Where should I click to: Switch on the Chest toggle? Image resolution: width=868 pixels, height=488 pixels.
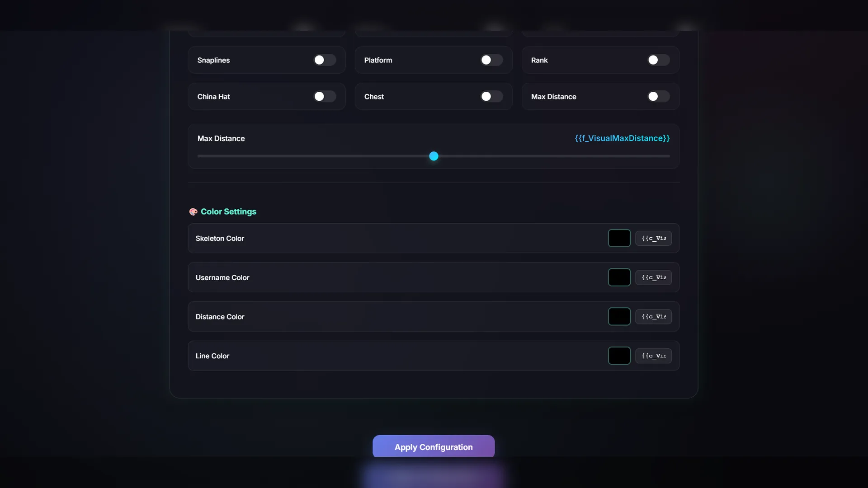pos(491,96)
